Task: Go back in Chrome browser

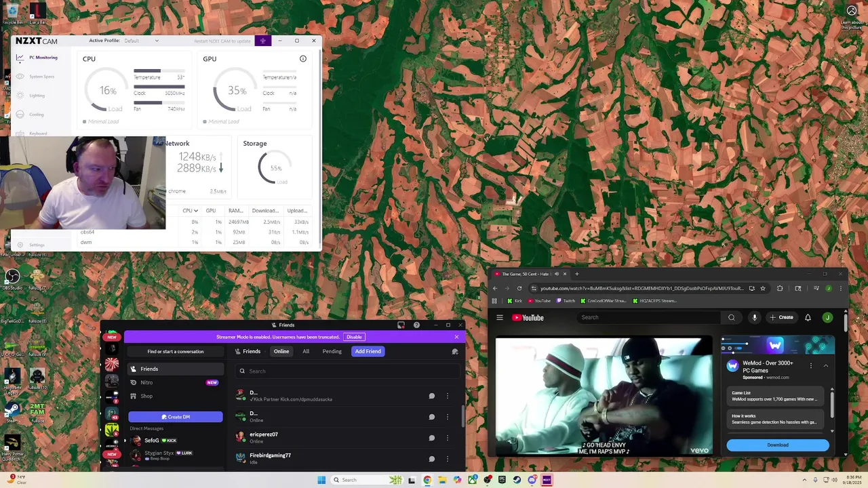Action: pyautogui.click(x=495, y=288)
